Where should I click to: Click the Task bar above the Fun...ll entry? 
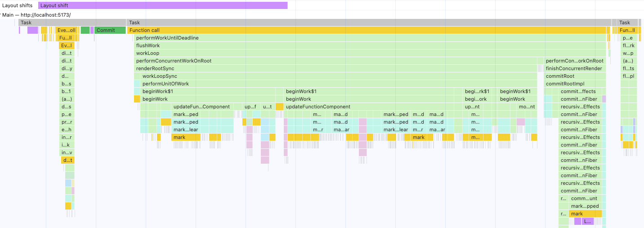pyautogui.click(x=627, y=22)
